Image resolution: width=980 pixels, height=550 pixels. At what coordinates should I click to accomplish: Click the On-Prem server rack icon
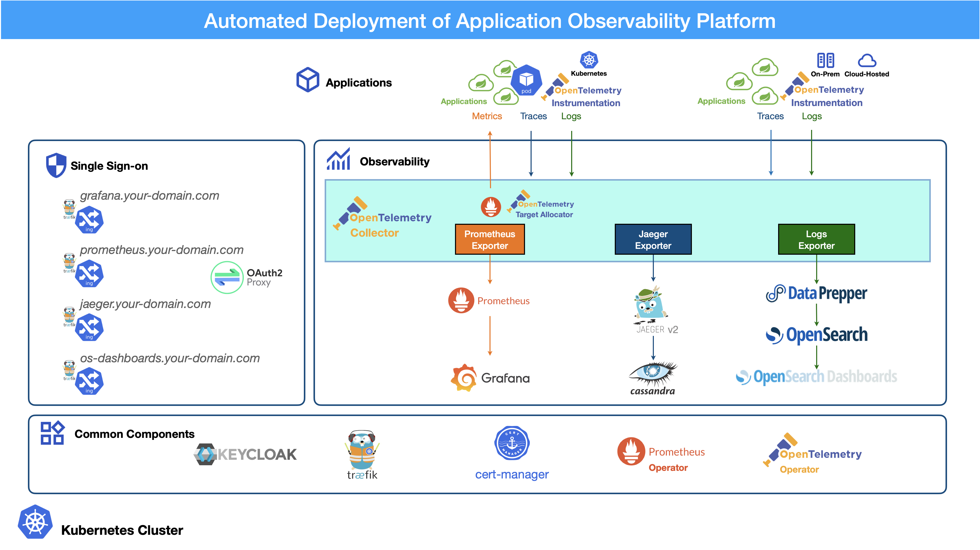coord(826,60)
